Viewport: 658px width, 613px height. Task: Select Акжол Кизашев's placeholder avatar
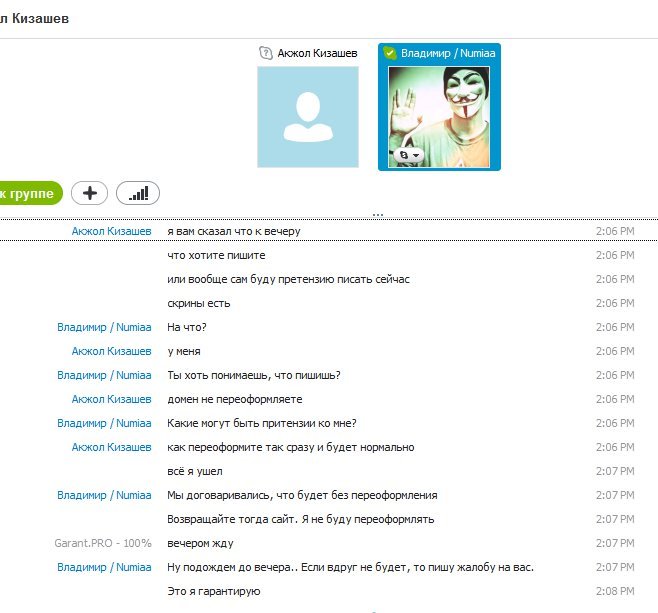pyautogui.click(x=308, y=117)
